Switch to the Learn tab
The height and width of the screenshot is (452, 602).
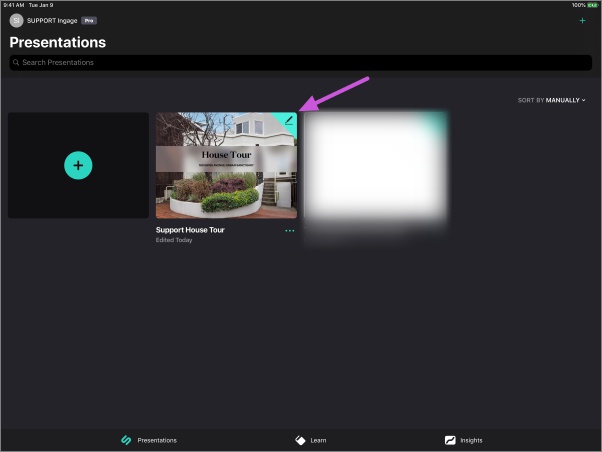coord(311,440)
